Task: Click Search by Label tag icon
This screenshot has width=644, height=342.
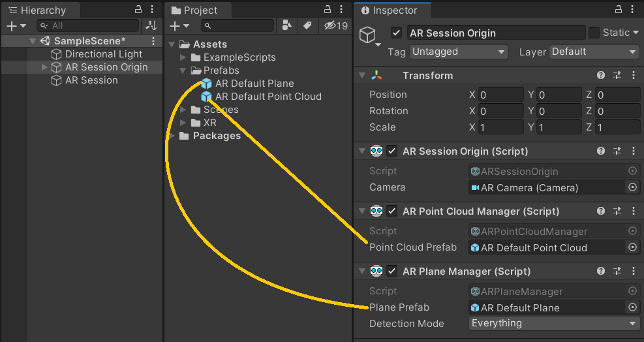Action: [x=307, y=25]
